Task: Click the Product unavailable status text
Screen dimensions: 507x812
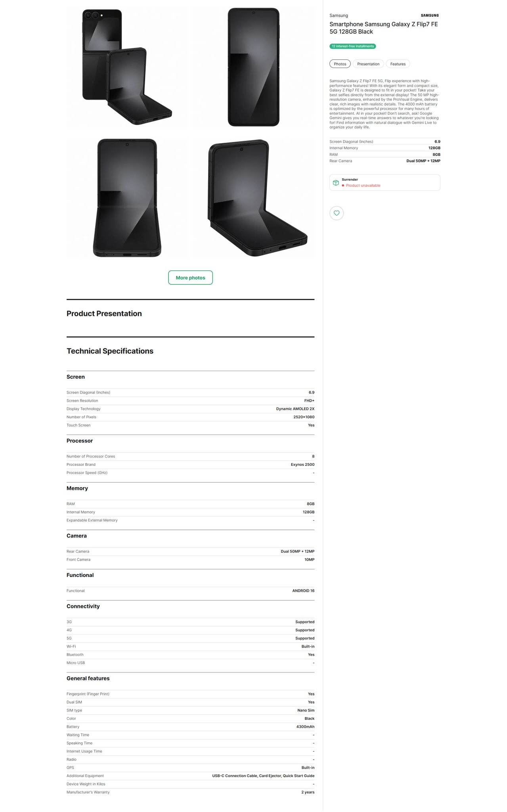Action: 363,186
